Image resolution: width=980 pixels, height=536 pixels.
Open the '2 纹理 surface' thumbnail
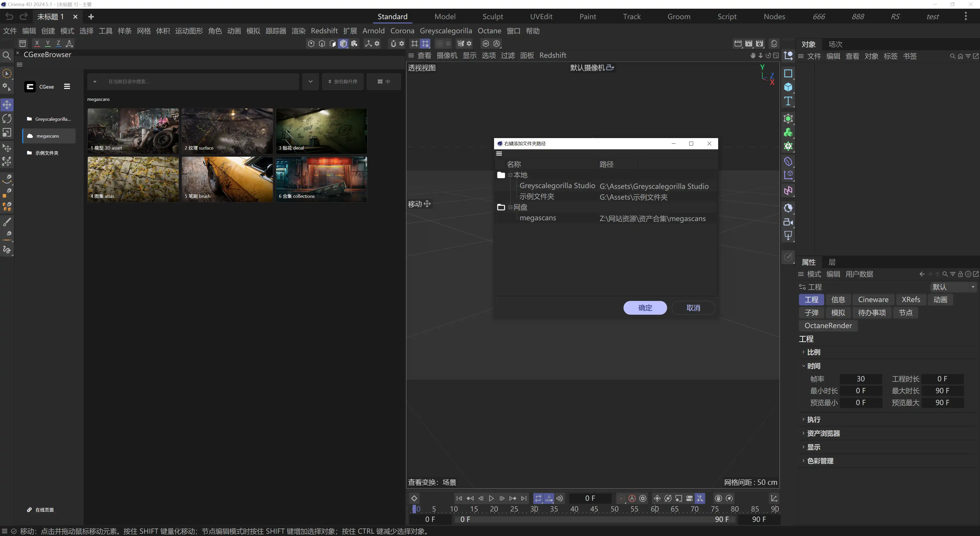point(227,131)
